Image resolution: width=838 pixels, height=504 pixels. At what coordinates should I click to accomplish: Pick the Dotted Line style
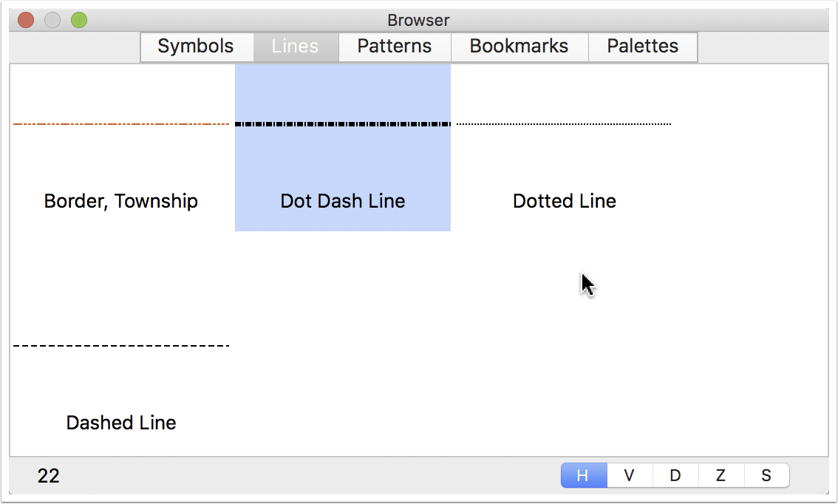tap(565, 148)
